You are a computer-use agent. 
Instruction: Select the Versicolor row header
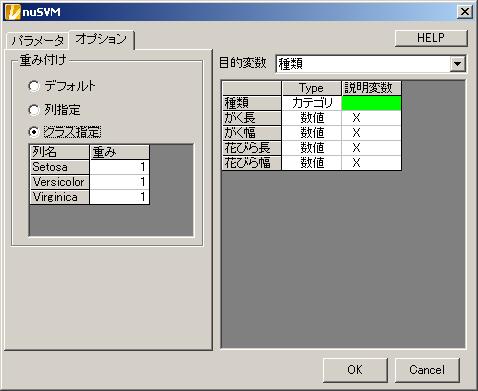point(59,182)
